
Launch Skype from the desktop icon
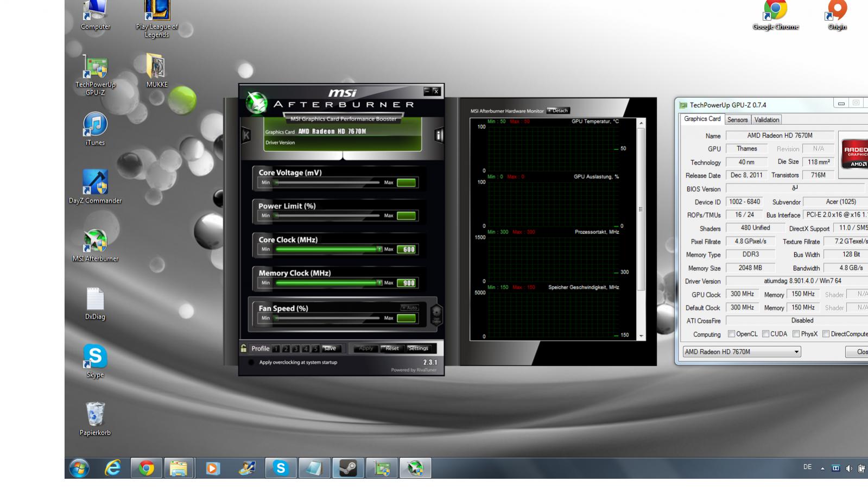click(x=95, y=362)
